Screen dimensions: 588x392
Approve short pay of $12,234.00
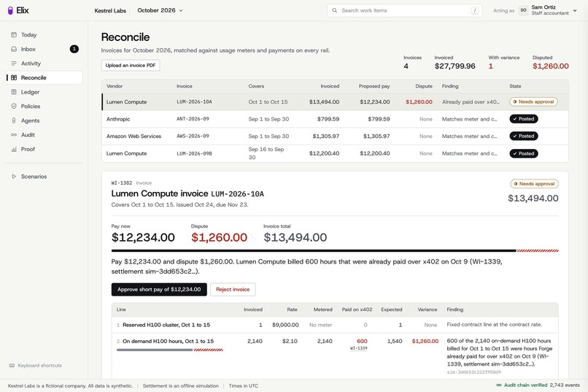(159, 289)
